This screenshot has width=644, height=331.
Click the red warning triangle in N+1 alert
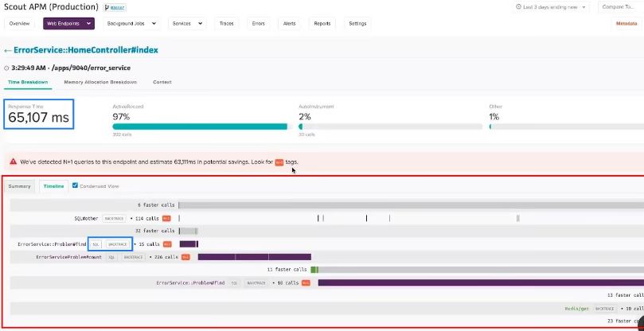14,162
